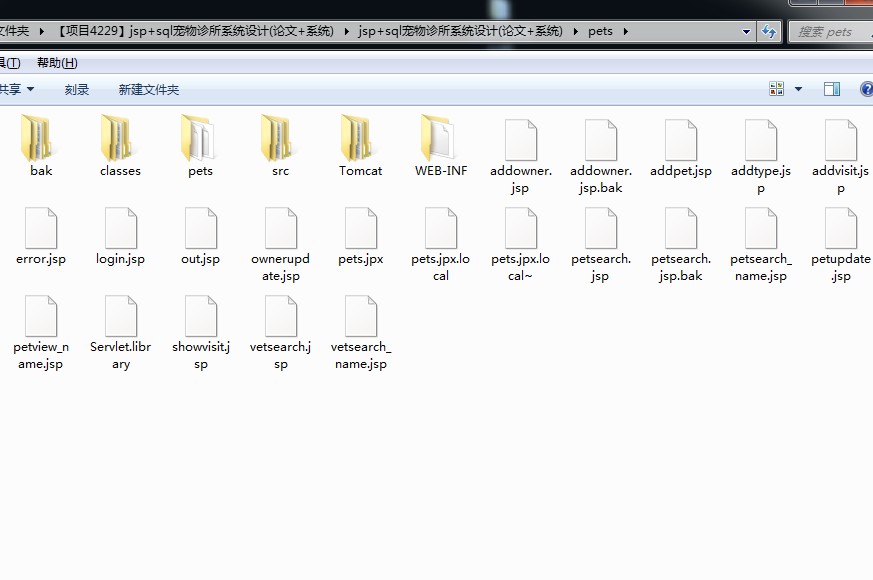Select the showvisit.jsp file icon
This screenshot has width=873, height=580.
point(201,316)
